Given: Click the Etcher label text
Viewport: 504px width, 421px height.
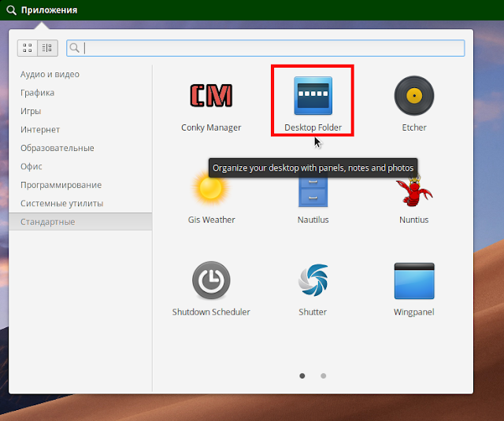Looking at the screenshot, I should point(414,127).
